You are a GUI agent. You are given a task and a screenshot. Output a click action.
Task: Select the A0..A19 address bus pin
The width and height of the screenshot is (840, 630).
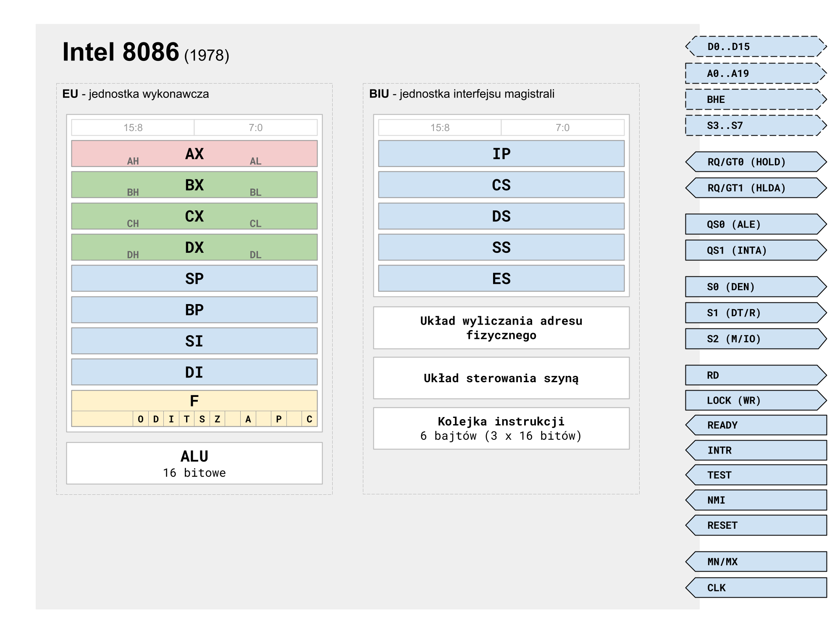pyautogui.click(x=756, y=73)
